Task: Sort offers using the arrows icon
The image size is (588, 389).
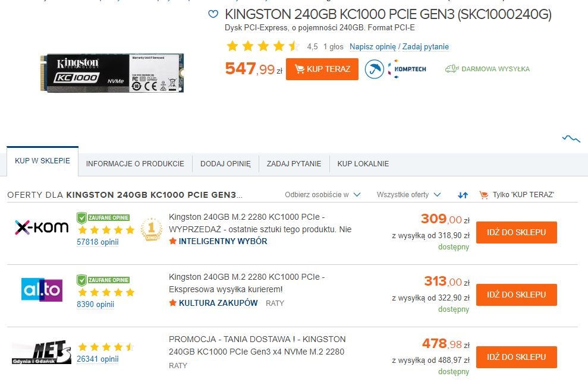Action: tap(463, 195)
